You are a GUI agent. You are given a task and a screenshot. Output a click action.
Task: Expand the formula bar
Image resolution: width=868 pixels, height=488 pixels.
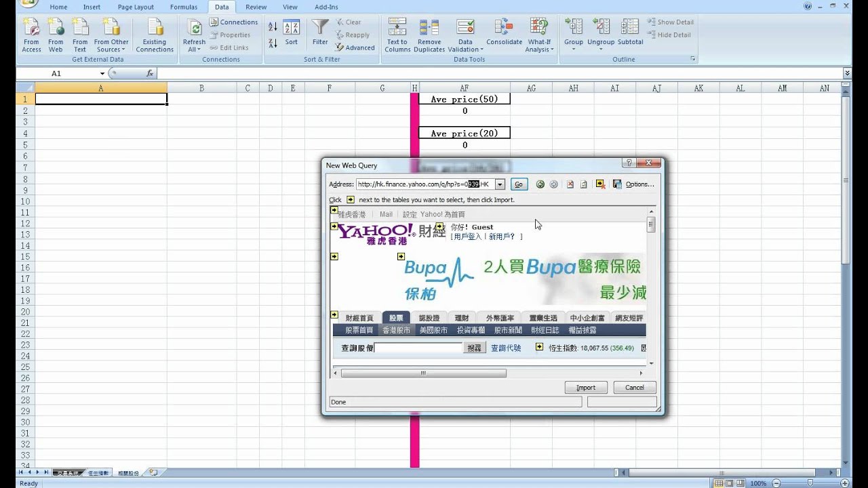[847, 73]
